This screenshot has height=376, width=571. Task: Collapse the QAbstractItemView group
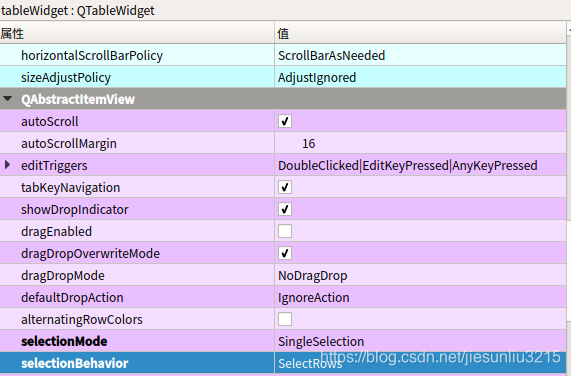tap(8, 99)
